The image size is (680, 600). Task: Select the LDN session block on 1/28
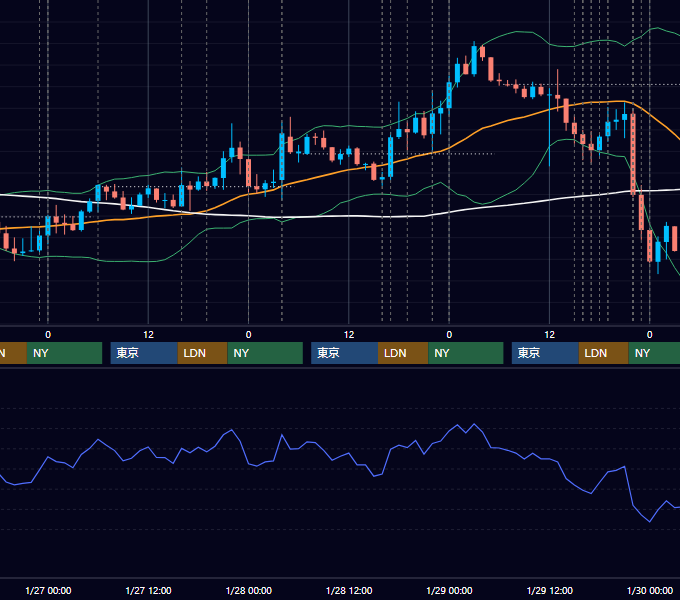click(403, 353)
